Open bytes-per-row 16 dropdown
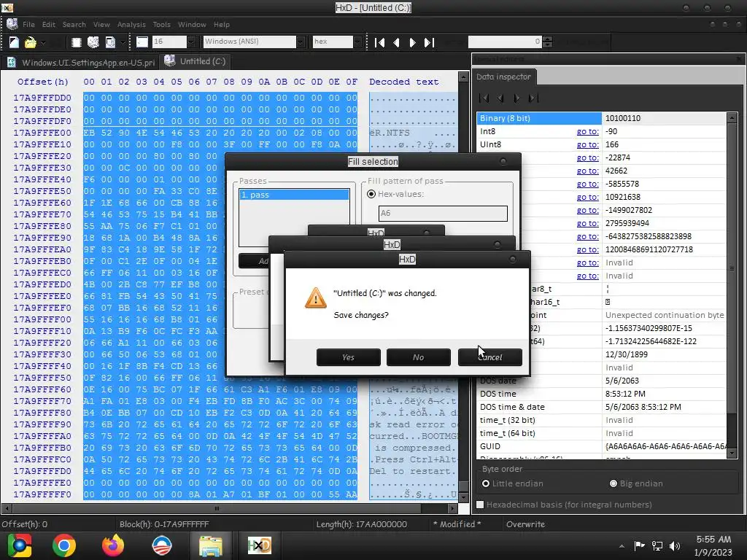Image resolution: width=747 pixels, height=560 pixels. click(x=191, y=42)
